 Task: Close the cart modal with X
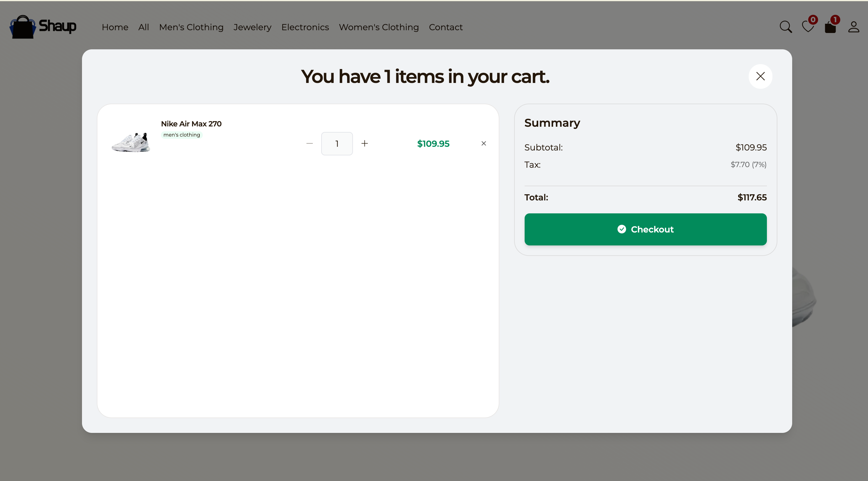tap(760, 76)
